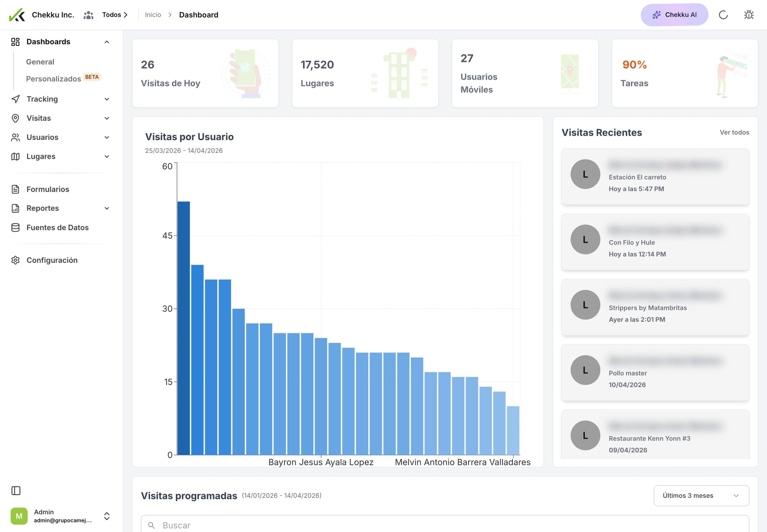The image size is (767, 532).
Task: Open the Últimos 3 meses dropdown
Action: (701, 495)
